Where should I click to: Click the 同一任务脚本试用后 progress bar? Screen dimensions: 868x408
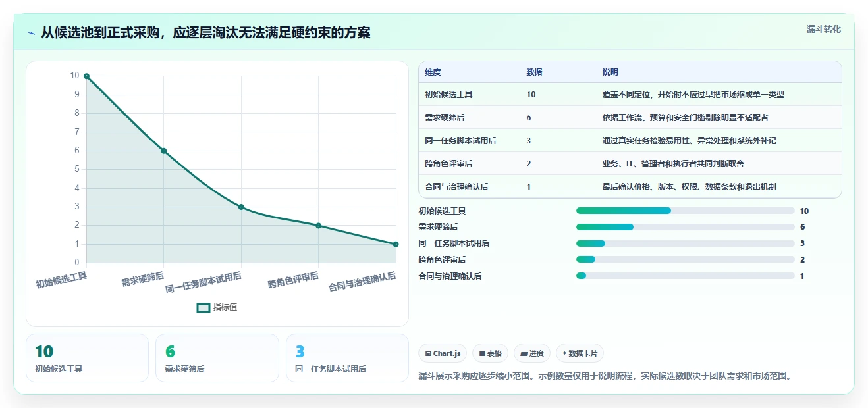pyautogui.click(x=685, y=243)
